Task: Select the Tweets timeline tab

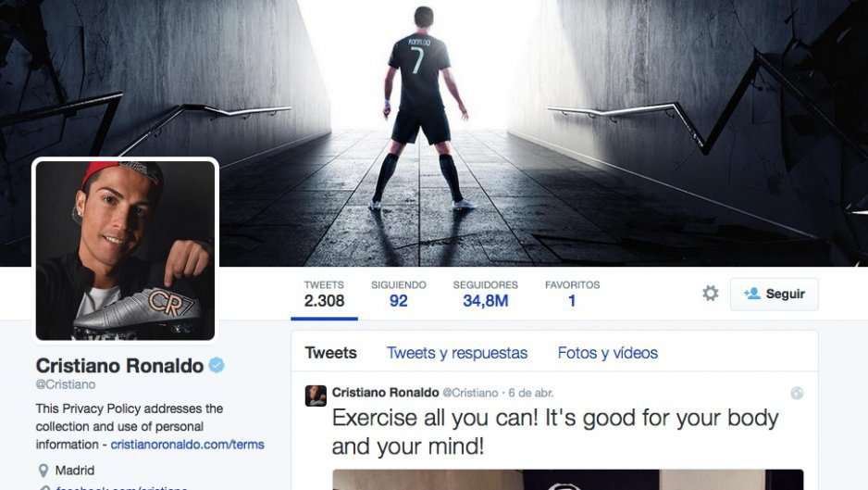Action: [331, 353]
